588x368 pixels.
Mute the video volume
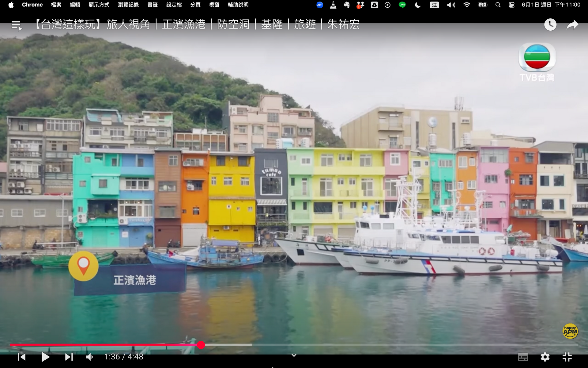(90, 357)
